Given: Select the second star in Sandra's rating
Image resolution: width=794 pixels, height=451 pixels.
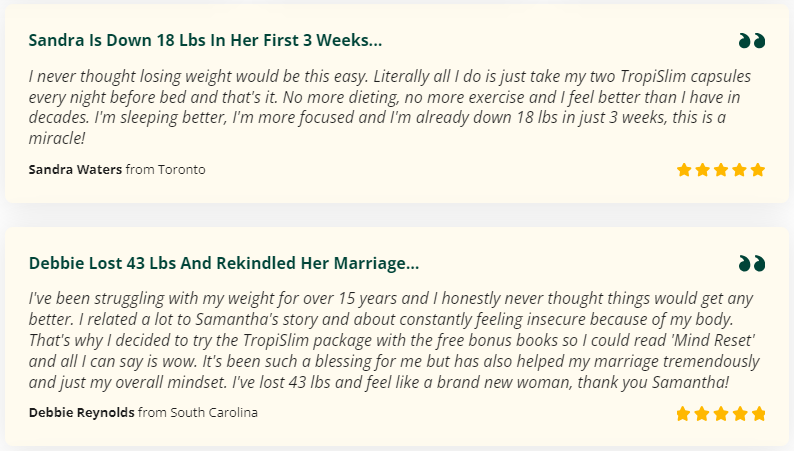Looking at the screenshot, I should pyautogui.click(x=703, y=170).
